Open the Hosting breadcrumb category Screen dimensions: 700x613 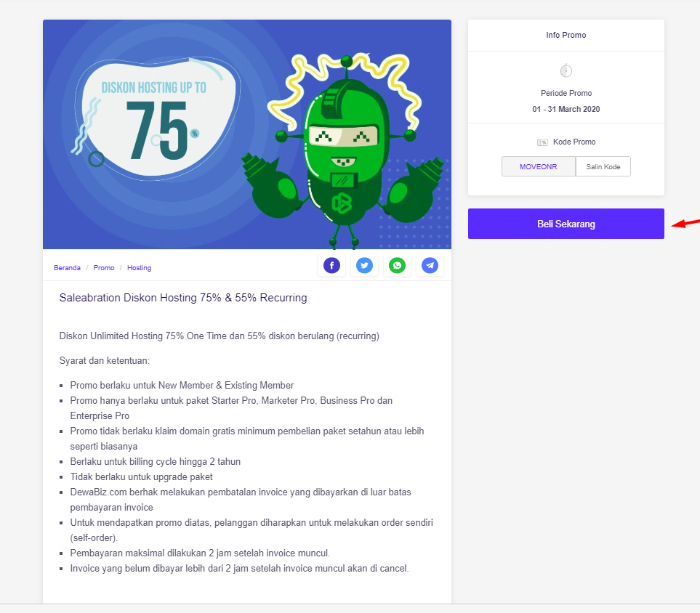click(x=139, y=268)
